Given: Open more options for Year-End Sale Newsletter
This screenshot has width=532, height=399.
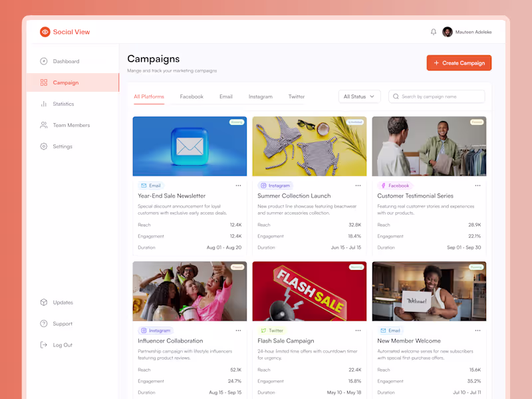Looking at the screenshot, I should (238, 186).
